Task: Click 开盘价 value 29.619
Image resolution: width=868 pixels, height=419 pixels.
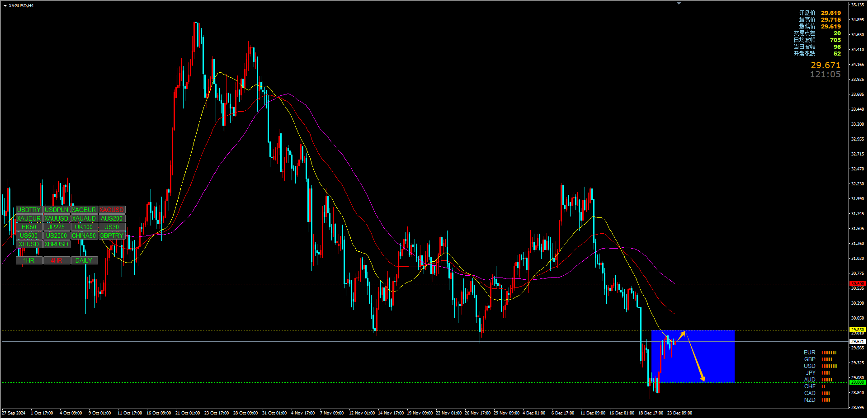Action: point(831,13)
